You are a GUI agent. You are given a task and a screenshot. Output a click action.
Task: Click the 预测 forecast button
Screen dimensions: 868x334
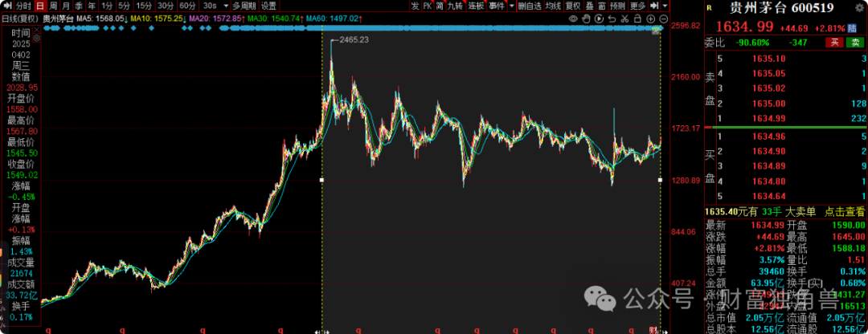pos(618,6)
